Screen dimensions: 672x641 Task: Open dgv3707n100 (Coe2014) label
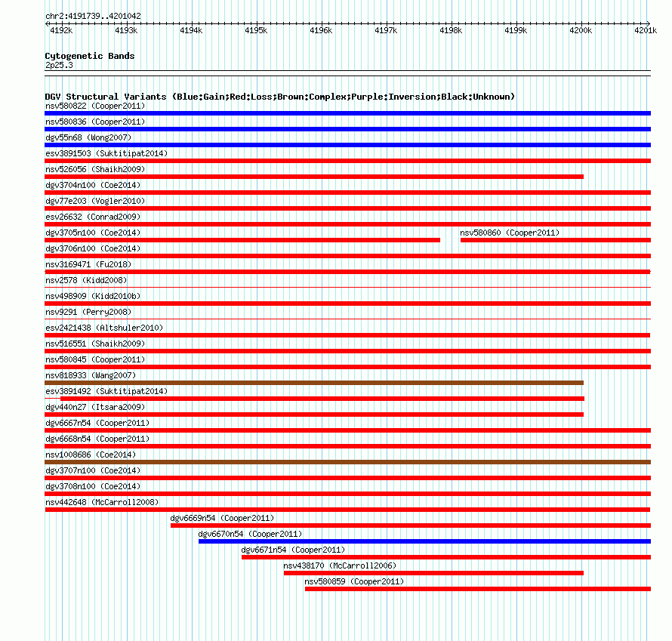(x=93, y=470)
